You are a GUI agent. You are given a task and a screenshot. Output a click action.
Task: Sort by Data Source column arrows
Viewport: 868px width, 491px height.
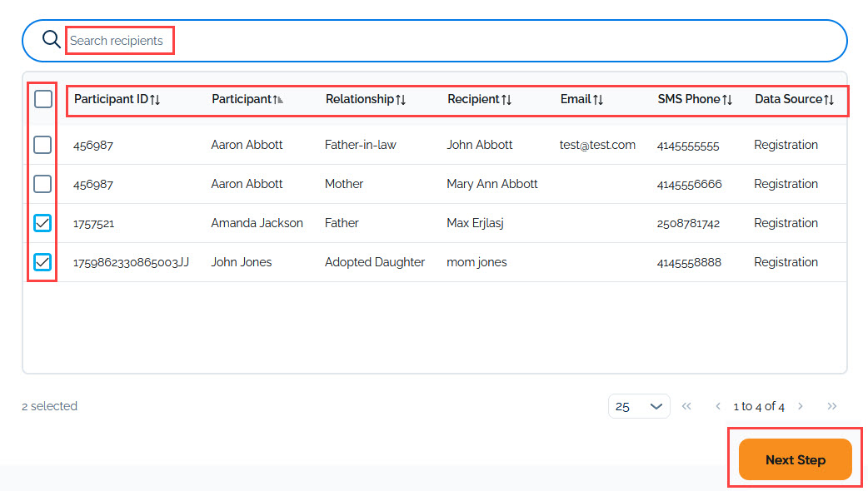click(829, 100)
